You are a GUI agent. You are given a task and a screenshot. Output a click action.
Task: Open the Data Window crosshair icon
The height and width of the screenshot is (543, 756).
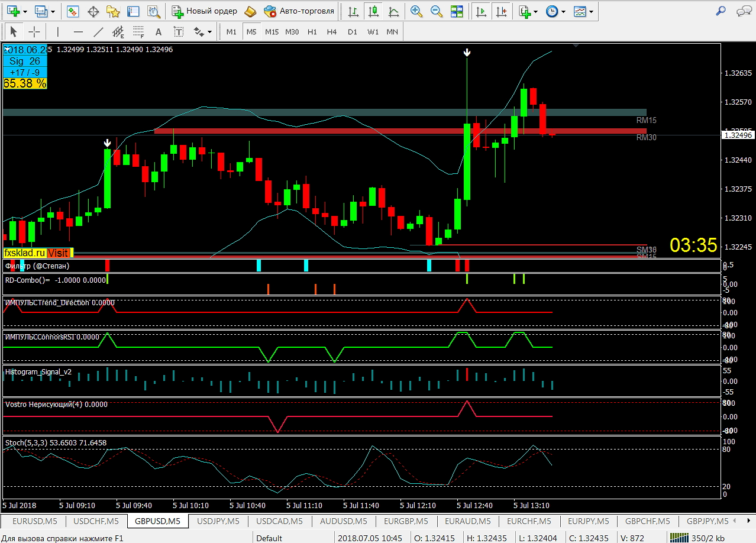pyautogui.click(x=93, y=11)
